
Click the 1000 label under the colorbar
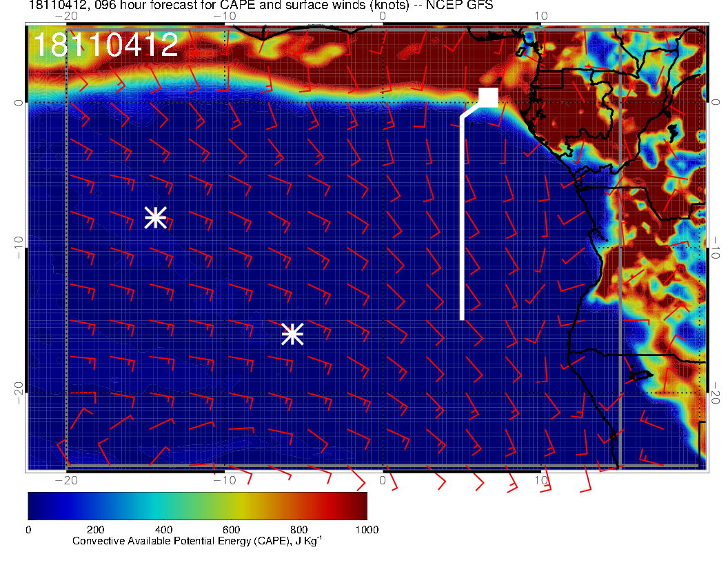pos(367,530)
